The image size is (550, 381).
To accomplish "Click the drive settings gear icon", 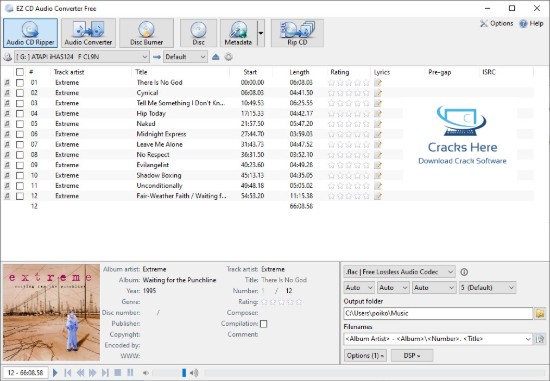I will pos(229,57).
